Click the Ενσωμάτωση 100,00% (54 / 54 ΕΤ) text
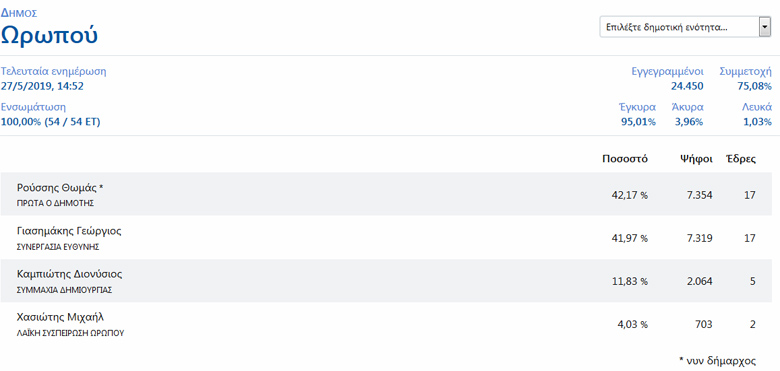 tap(50, 122)
